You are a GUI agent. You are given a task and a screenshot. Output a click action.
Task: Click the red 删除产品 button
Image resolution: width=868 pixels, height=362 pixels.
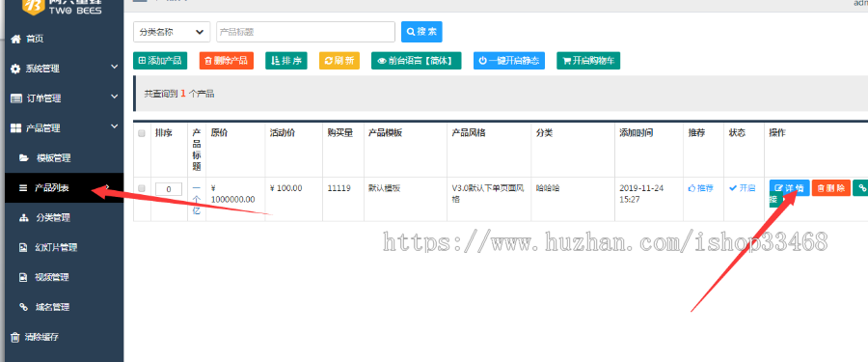point(227,61)
